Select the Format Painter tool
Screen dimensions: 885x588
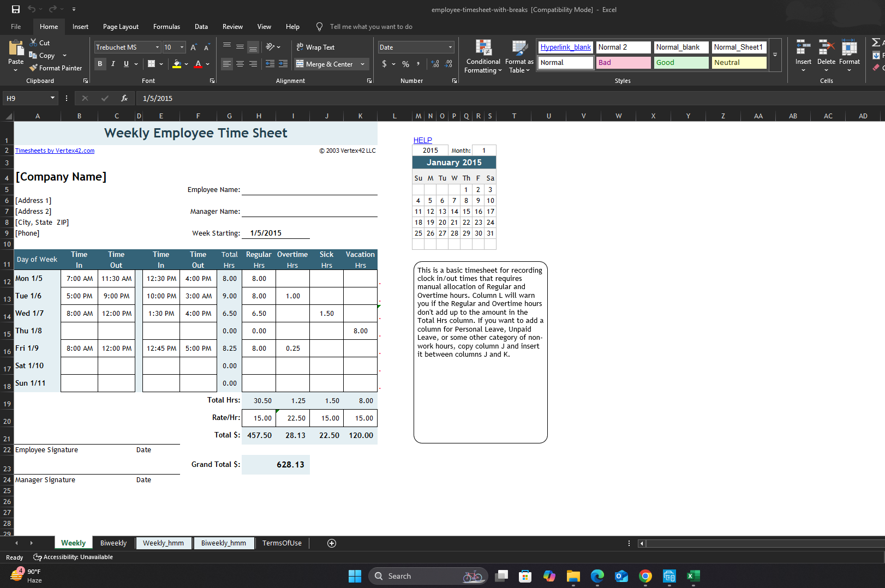click(56, 68)
